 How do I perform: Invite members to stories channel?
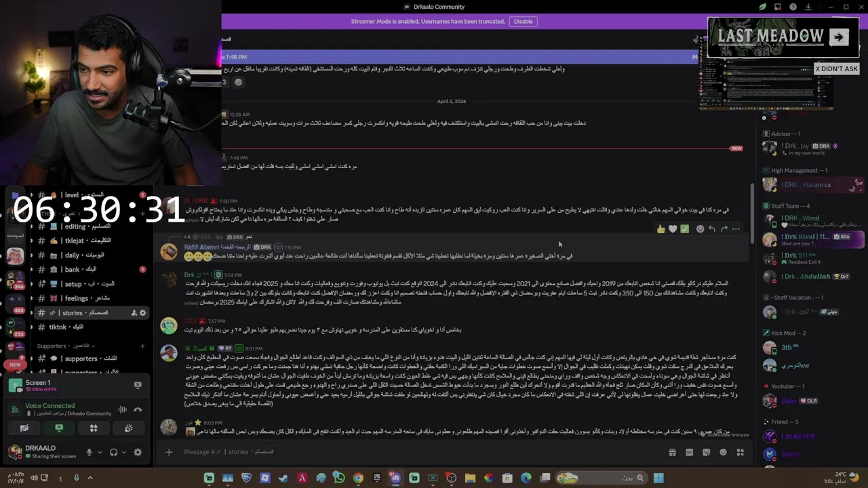point(134,313)
